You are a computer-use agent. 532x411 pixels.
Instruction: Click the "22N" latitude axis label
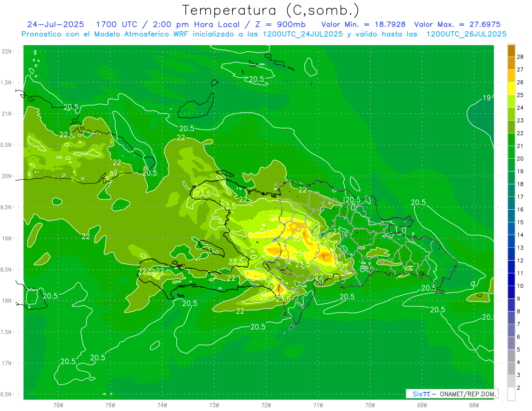tap(7, 51)
